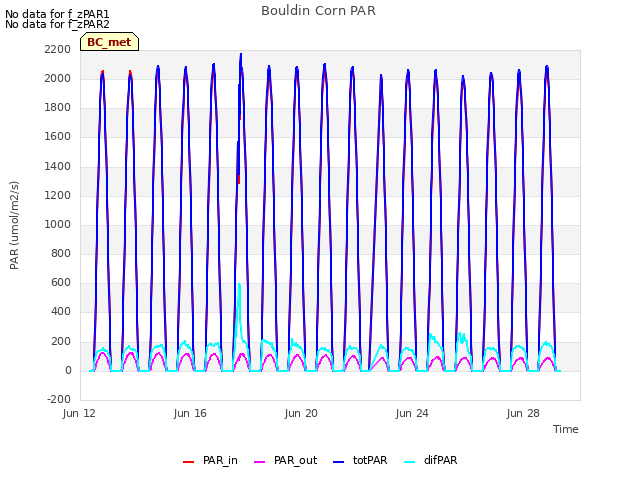
Task: Click the 600 y-axis tick label
Action: coord(61,283)
